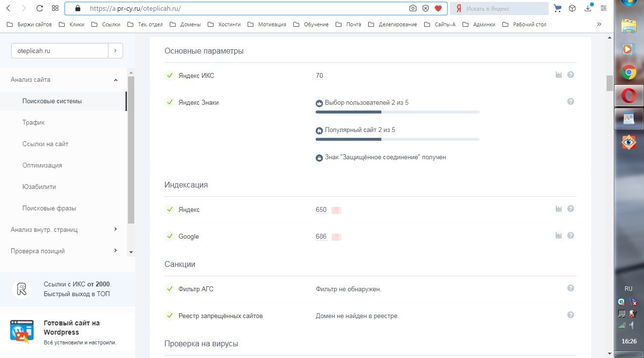Screen dimensions: 644x358
Task: Open the easy setup sliders icon
Action: 604,8
